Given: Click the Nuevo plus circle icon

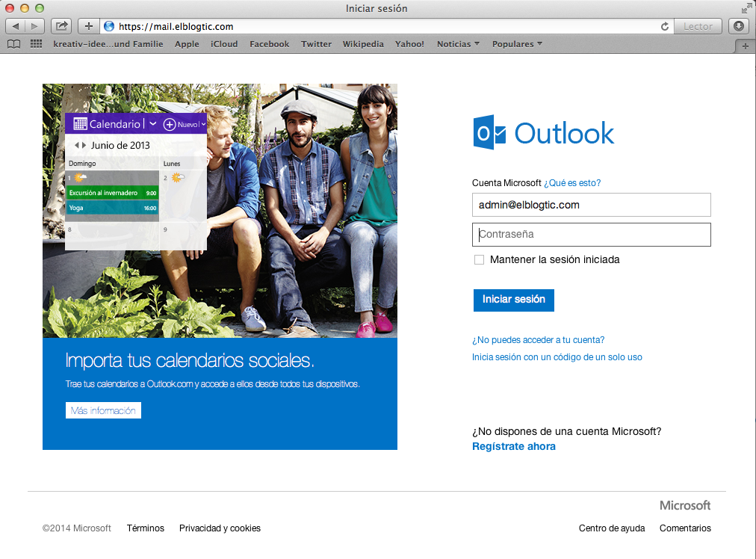Looking at the screenshot, I should [170, 125].
